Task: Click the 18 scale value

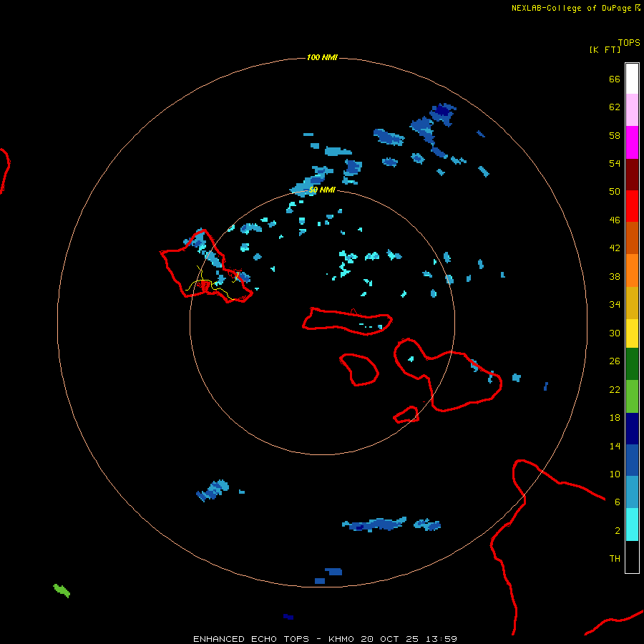Action: pyautogui.click(x=615, y=418)
